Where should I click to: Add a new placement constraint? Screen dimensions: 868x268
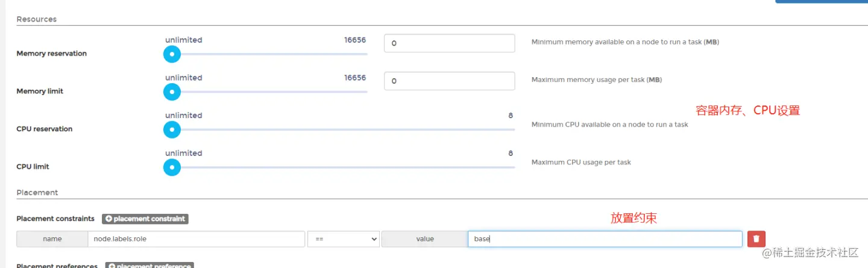(145, 219)
